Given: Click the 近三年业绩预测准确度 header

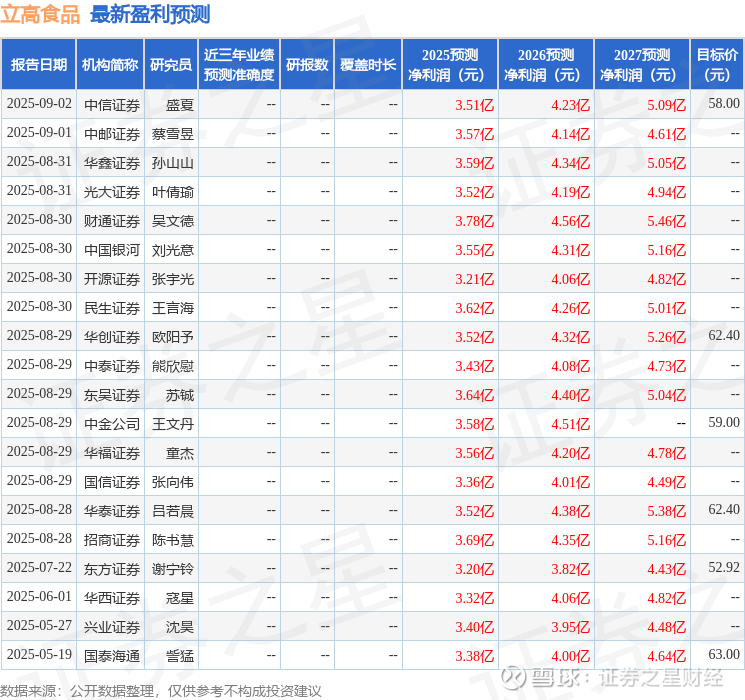Looking at the screenshot, I should pos(239,65).
